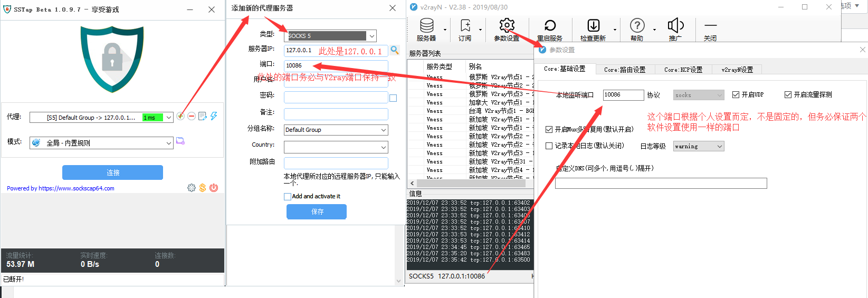Click the 检查更新 download icon in v2rayN

click(x=594, y=25)
